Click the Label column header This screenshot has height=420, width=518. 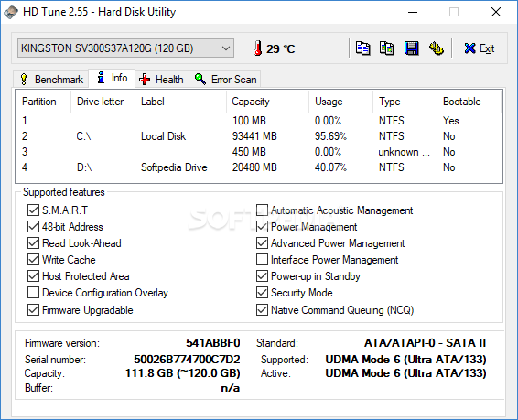180,102
